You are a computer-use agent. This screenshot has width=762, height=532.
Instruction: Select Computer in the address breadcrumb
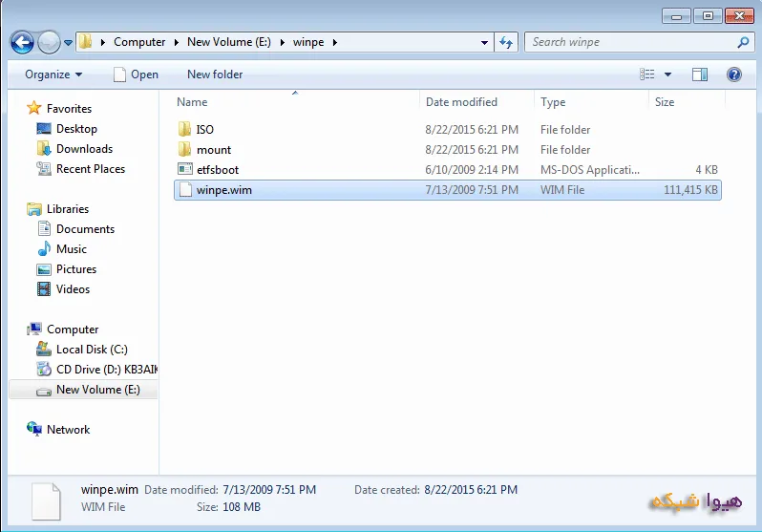tap(139, 42)
